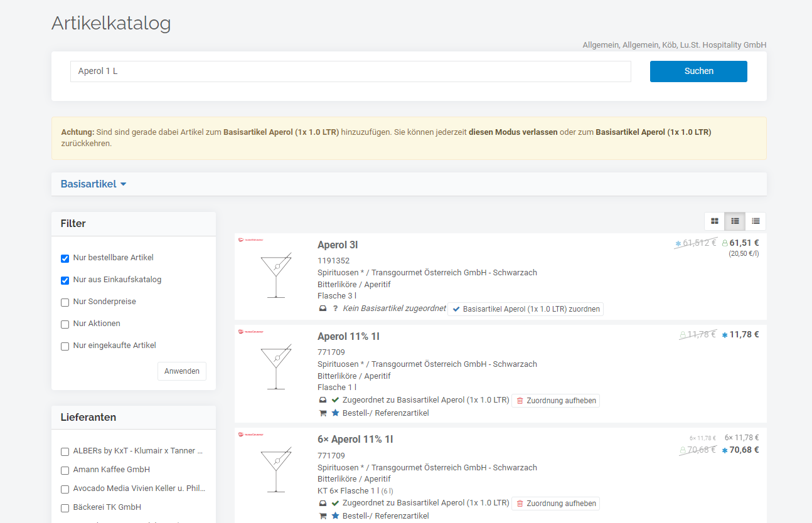Click the inbox icon in Aperol 11% 1l row
Viewport: 812px width, 523px height.
[323, 400]
